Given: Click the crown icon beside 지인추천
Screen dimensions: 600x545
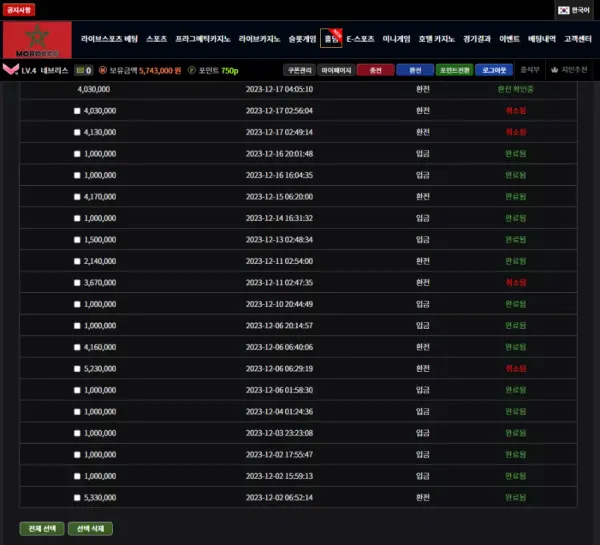Looking at the screenshot, I should [x=554, y=71].
